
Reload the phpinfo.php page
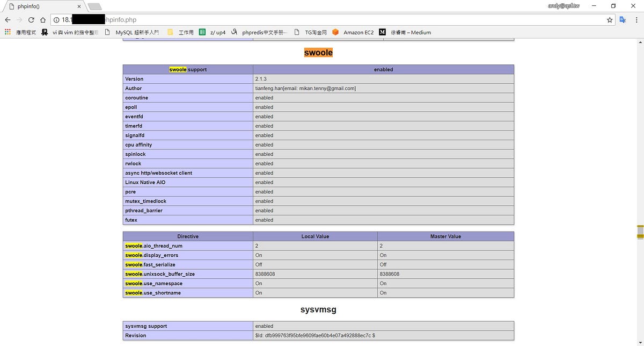point(31,19)
